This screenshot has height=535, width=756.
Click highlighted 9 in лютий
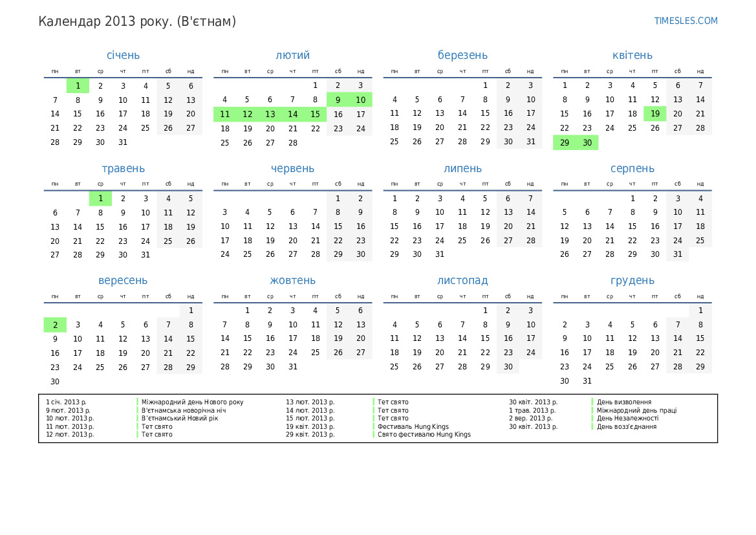pyautogui.click(x=338, y=100)
